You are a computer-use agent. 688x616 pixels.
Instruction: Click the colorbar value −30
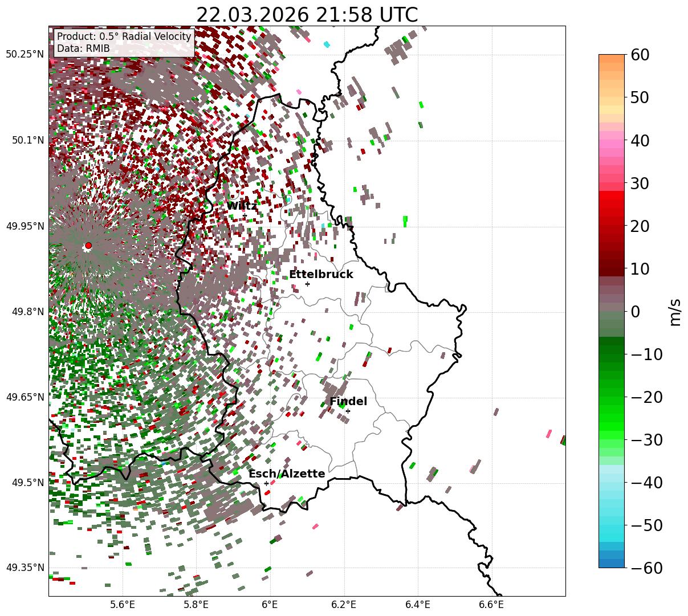click(646, 440)
